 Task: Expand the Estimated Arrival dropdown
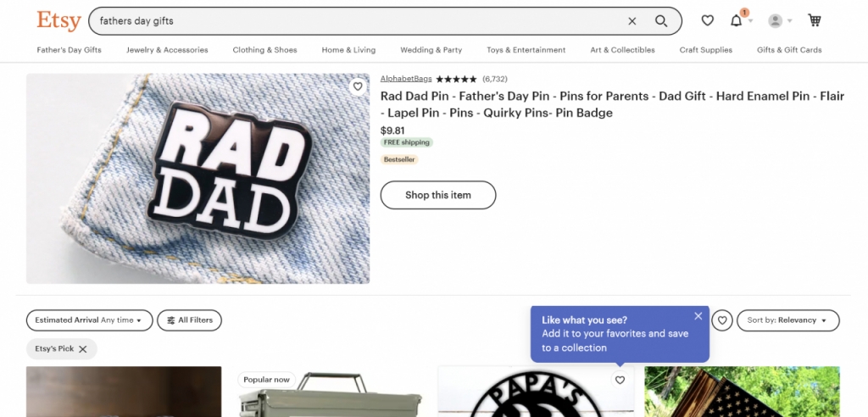pyautogui.click(x=89, y=320)
